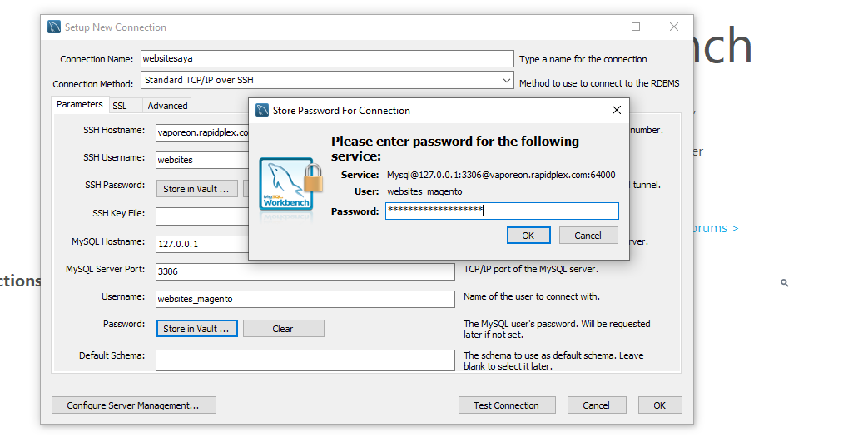Edit the Connection Name field
The width and height of the screenshot is (868, 447).
pyautogui.click(x=326, y=59)
